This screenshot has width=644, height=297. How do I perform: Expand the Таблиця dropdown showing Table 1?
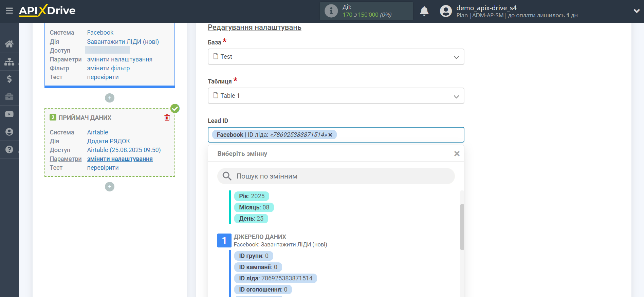coord(336,96)
